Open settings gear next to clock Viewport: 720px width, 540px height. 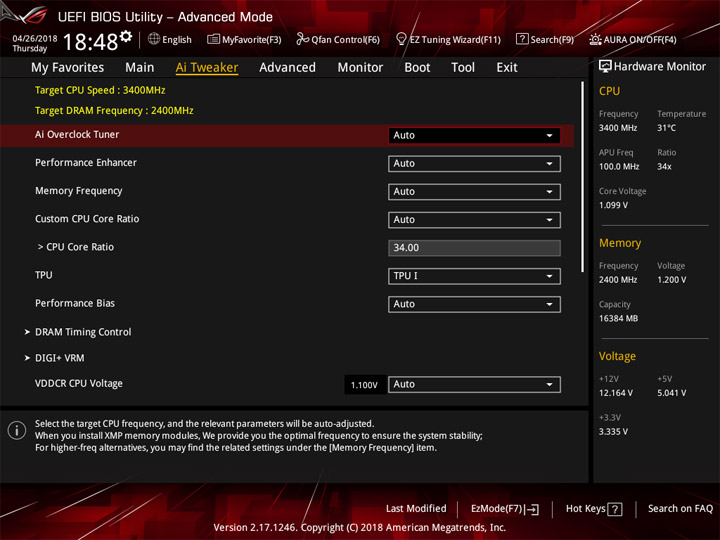click(x=126, y=36)
